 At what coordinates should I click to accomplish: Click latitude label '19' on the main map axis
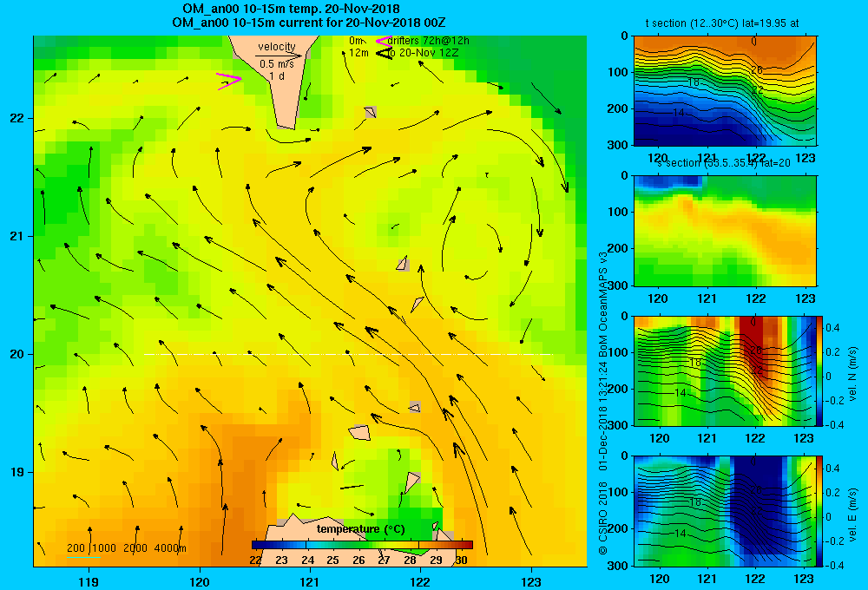pos(16,472)
